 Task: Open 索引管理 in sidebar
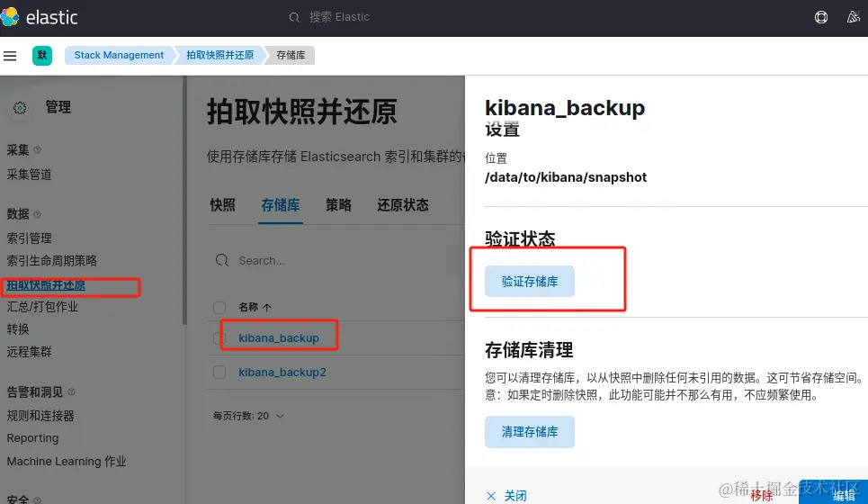tap(30, 238)
